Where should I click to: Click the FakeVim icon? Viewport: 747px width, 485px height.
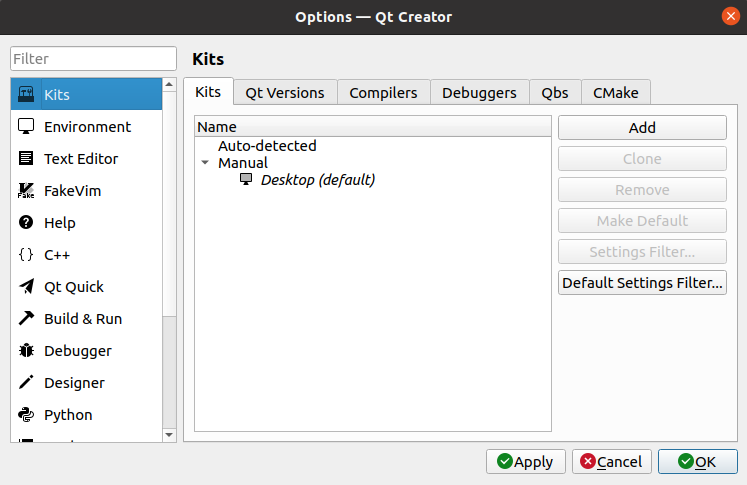(x=26, y=190)
